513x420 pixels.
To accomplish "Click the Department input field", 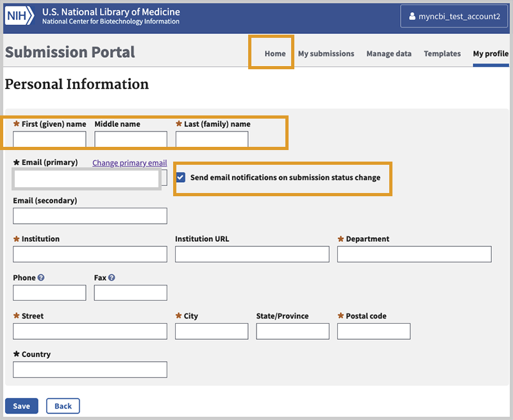I will click(414, 254).
